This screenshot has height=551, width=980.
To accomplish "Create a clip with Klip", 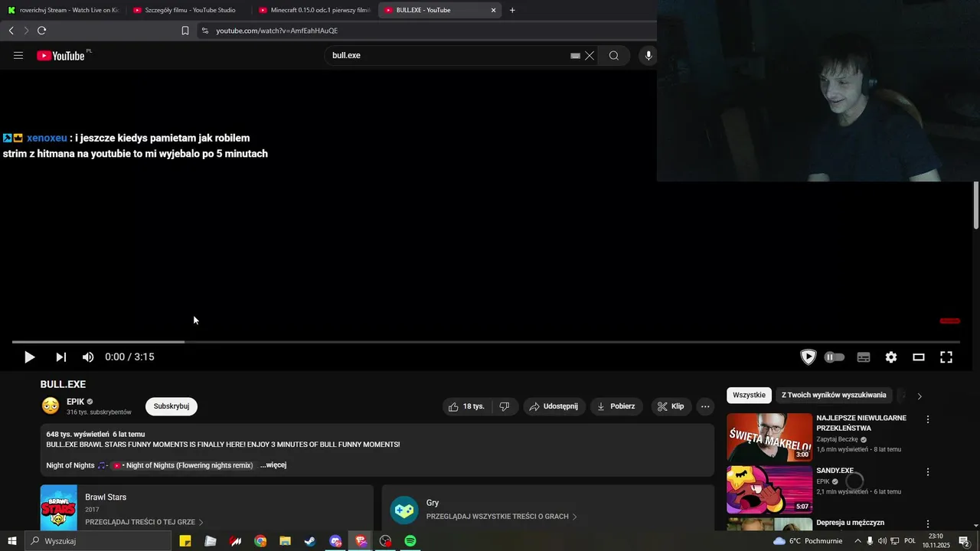I will click(x=671, y=406).
